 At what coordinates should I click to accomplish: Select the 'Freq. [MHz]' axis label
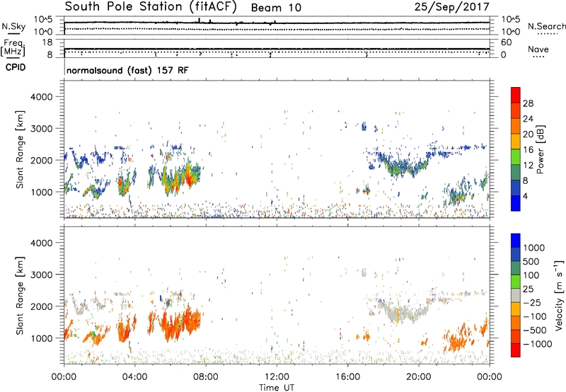point(13,47)
